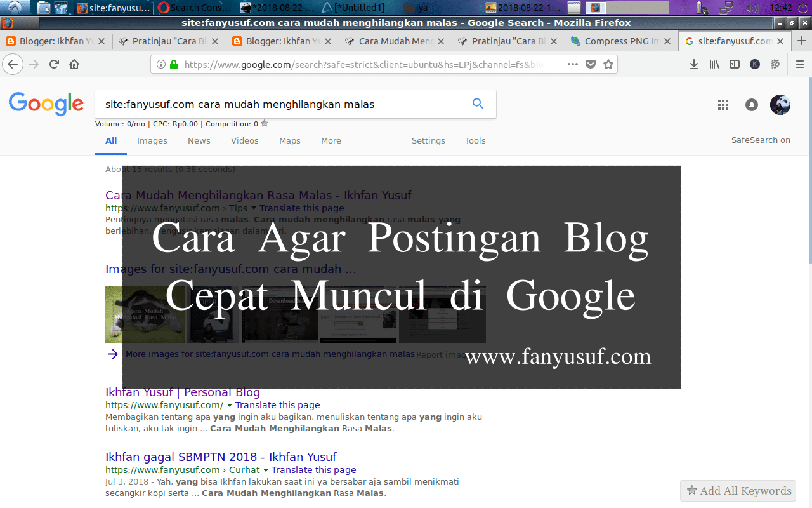This screenshot has width=812, height=508.
Task: Click Translate this page for Personal Blog result
Action: click(278, 405)
